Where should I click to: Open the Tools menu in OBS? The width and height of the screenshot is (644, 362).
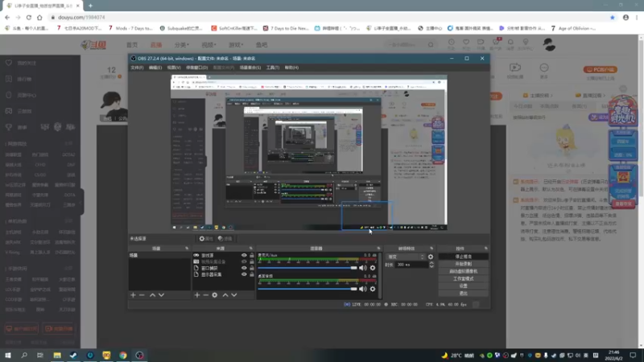click(273, 68)
